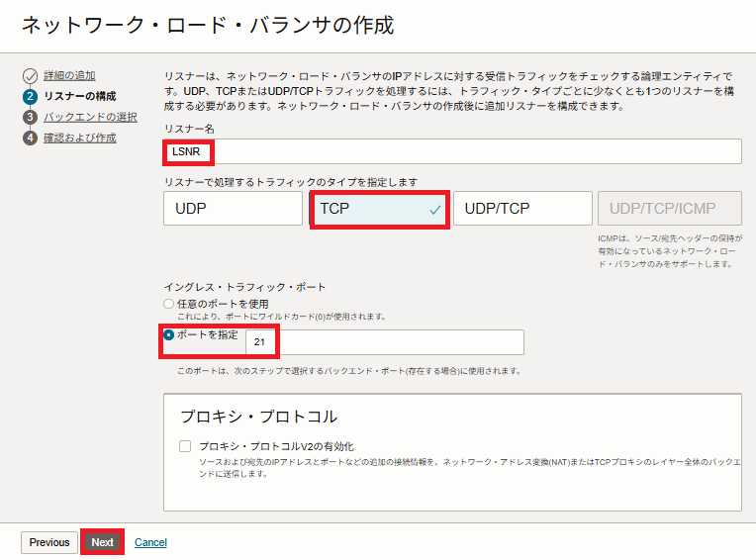This screenshot has height=560, width=756.
Task: Click the wildcard port (0) hint text
Action: (x=282, y=317)
